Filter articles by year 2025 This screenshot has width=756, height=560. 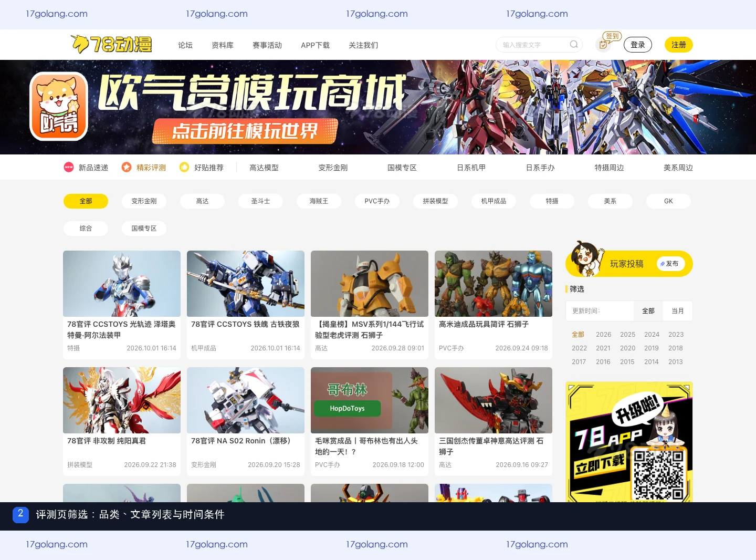point(628,335)
